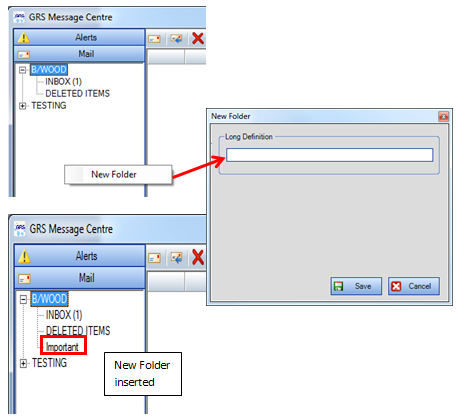Collapse the B/WOOD node in the lower window
Image resolution: width=458 pixels, height=419 pixels.
tap(23, 299)
